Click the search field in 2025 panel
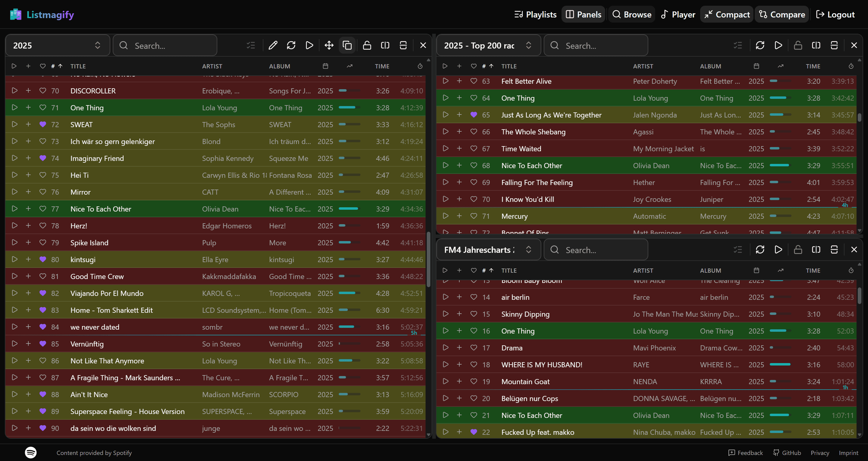Image resolution: width=868 pixels, height=461 pixels. point(165,45)
